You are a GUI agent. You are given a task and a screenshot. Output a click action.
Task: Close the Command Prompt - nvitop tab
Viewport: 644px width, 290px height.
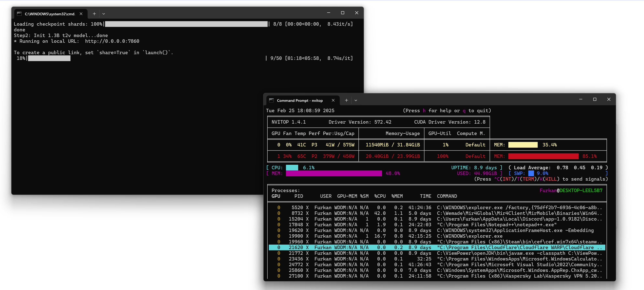(333, 100)
